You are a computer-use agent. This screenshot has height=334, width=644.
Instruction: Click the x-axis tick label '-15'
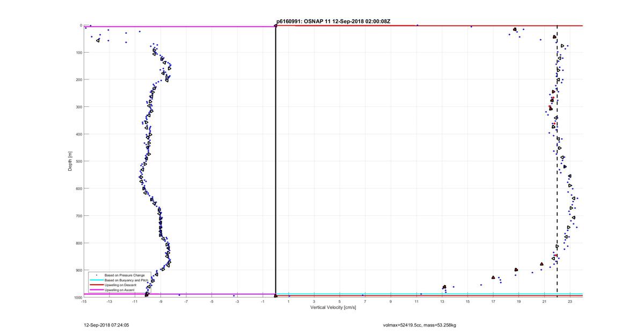click(x=84, y=302)
